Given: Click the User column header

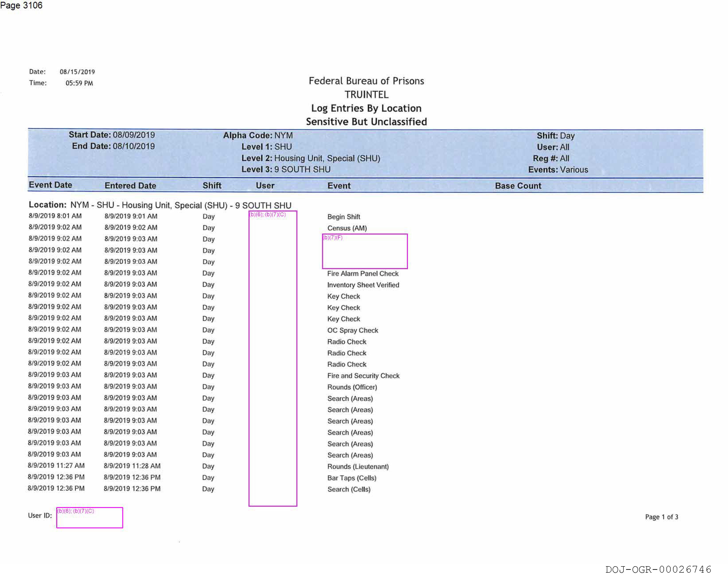Looking at the screenshot, I should pyautogui.click(x=265, y=185).
